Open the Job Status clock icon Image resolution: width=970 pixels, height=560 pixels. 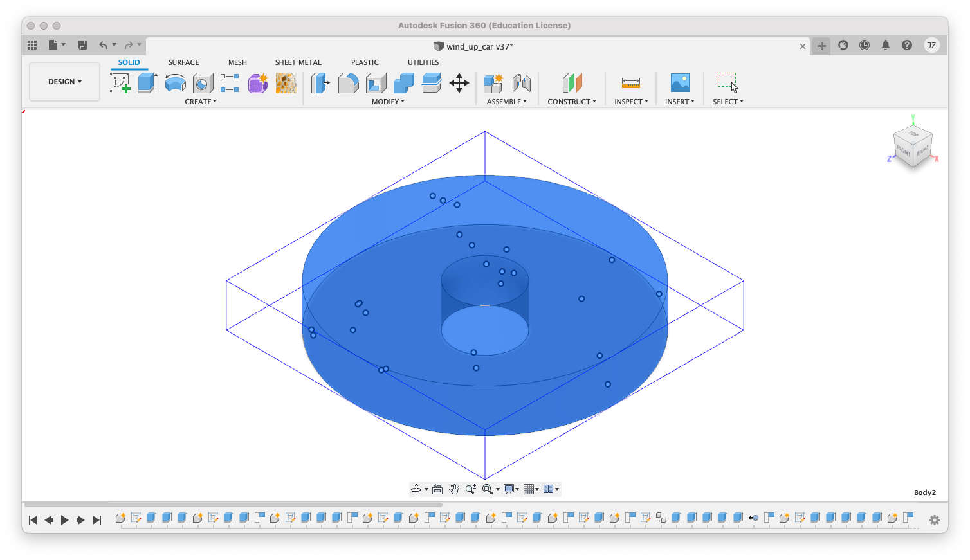(x=865, y=45)
